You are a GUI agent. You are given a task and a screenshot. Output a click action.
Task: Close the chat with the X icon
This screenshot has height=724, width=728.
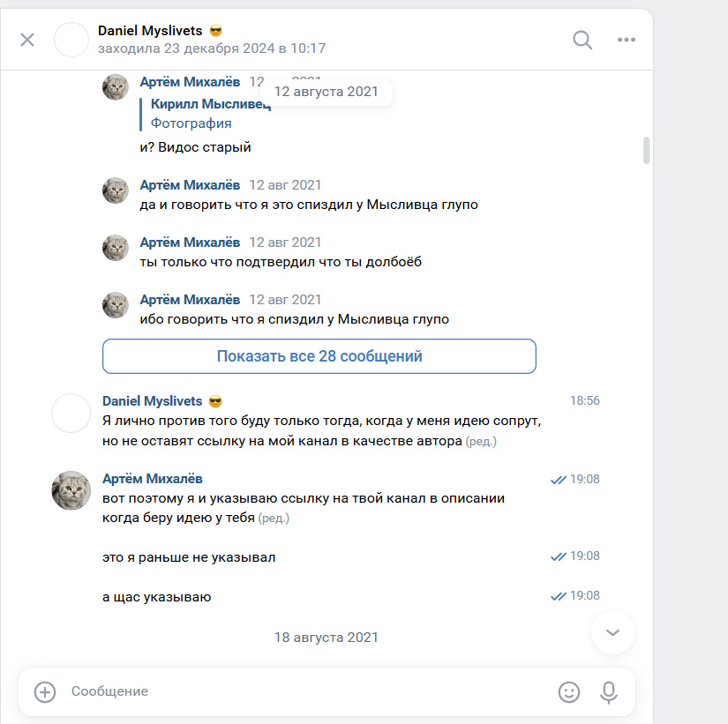pos(27,40)
